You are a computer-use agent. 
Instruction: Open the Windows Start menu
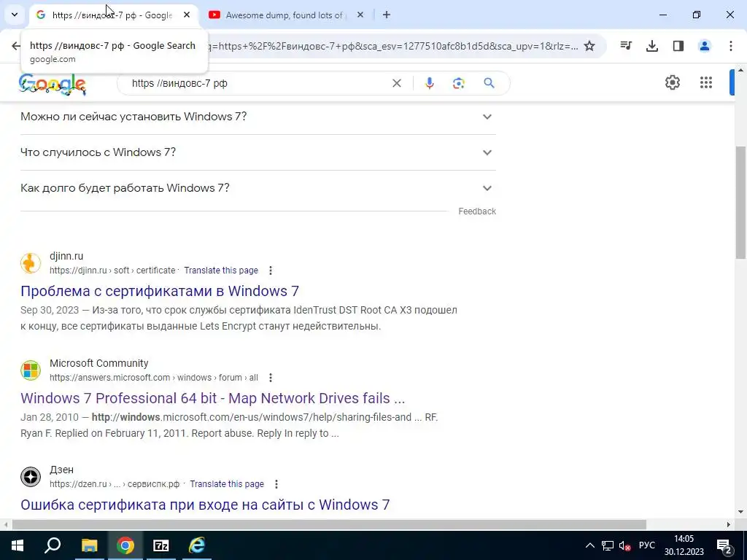pyautogui.click(x=18, y=545)
